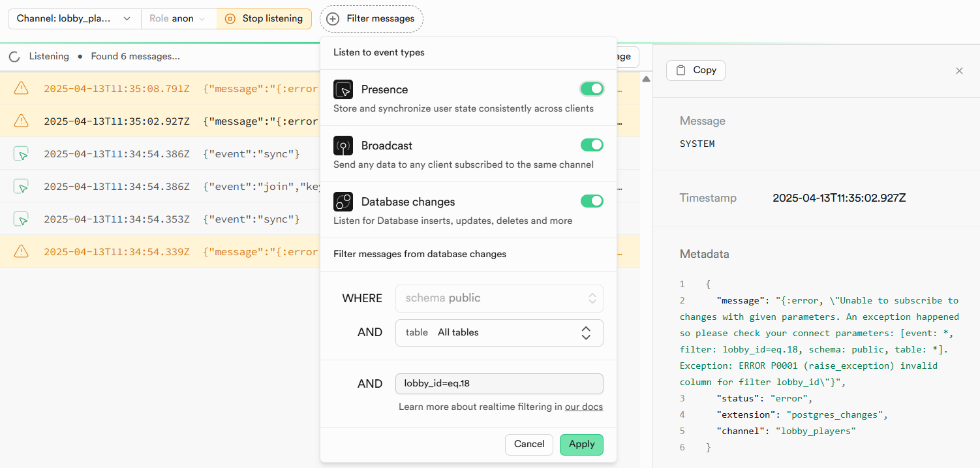Click the Broadcast signal icon
Image resolution: width=980 pixels, height=468 pixels.
[343, 146]
